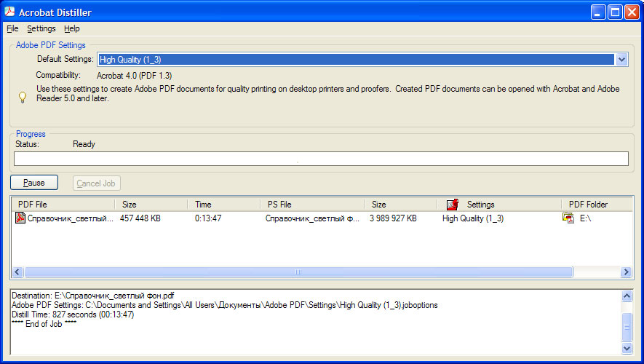Screen dimensions: 644x364
Task: Close the Acrobat Distiller window
Action: (x=632, y=12)
